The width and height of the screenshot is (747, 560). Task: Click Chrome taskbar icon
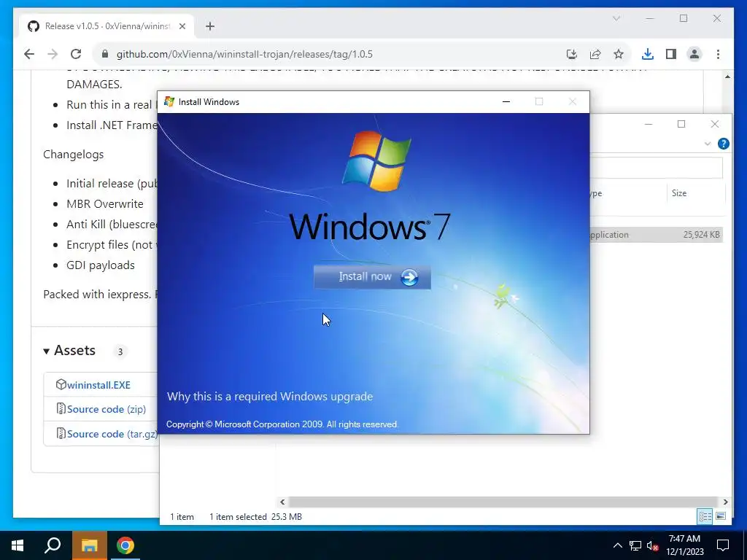point(125,545)
